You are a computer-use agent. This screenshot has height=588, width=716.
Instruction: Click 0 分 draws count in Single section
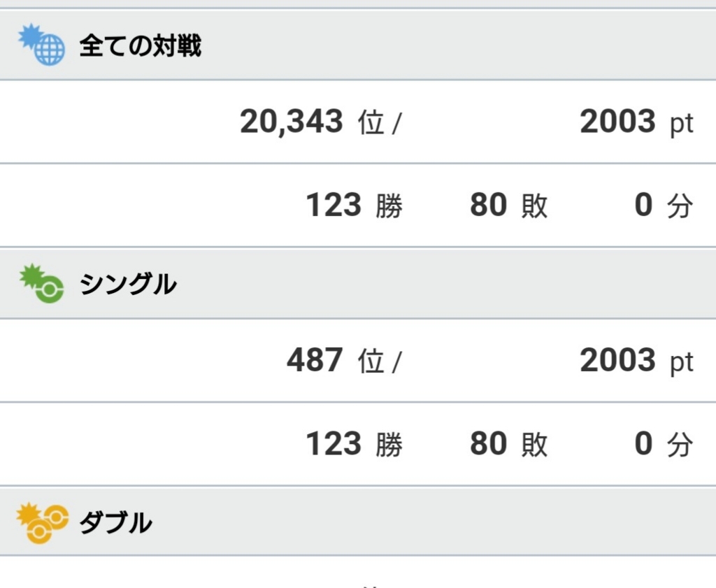[663, 444]
